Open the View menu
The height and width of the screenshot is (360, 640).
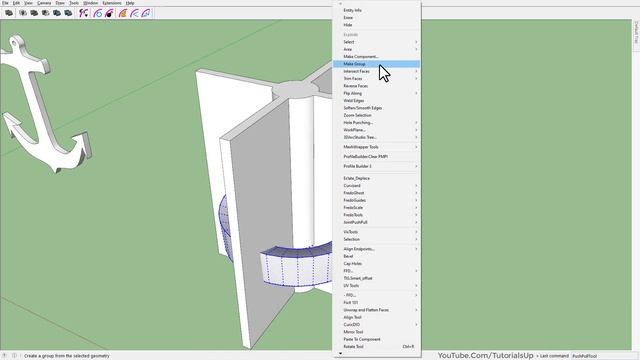pos(29,3)
